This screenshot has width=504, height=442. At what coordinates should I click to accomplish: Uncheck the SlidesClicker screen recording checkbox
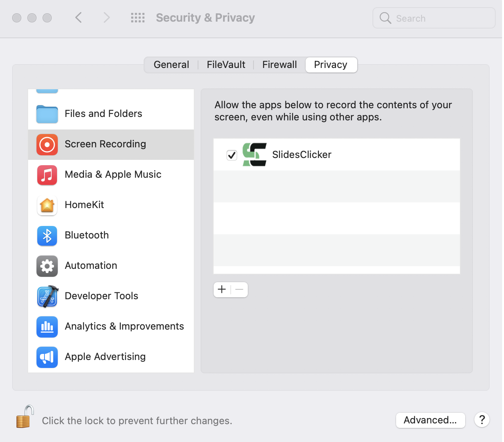232,155
